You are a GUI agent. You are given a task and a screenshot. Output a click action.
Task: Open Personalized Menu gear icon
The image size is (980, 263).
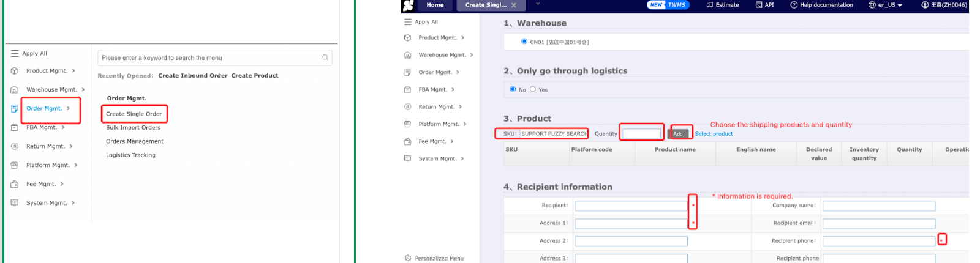[x=408, y=258]
